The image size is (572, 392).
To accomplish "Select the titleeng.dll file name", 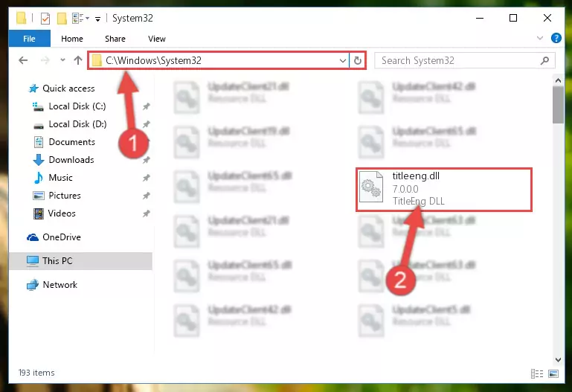I will tap(416, 176).
